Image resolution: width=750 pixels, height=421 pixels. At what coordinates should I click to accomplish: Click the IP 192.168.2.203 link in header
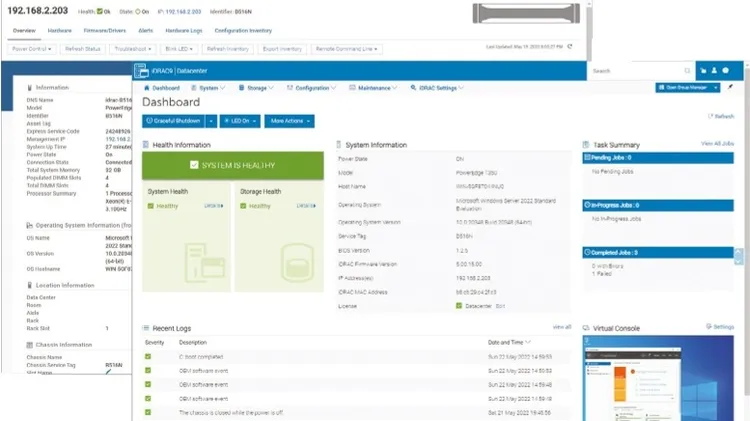pos(183,11)
